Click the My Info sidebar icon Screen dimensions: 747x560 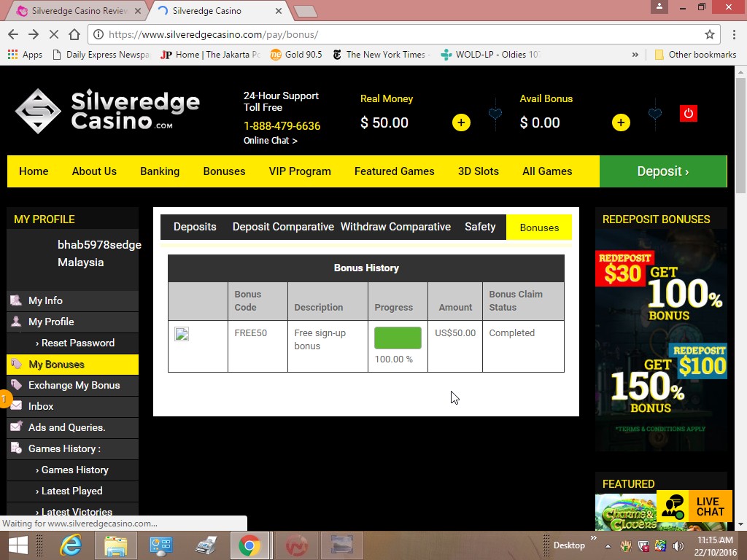point(16,300)
